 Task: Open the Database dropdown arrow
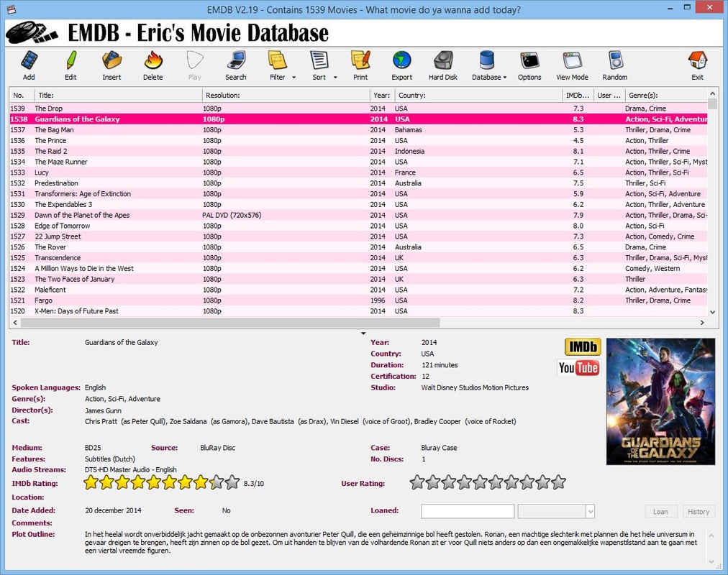coord(505,78)
